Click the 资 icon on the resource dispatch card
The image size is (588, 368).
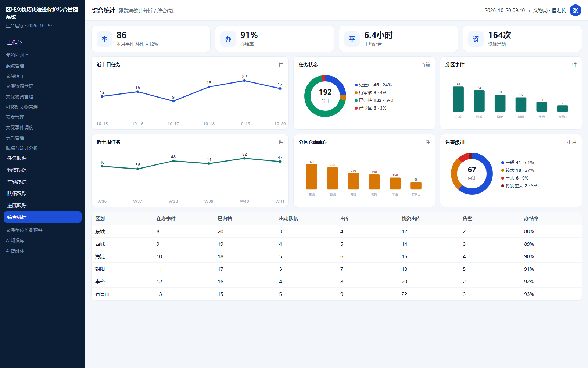coord(476,39)
